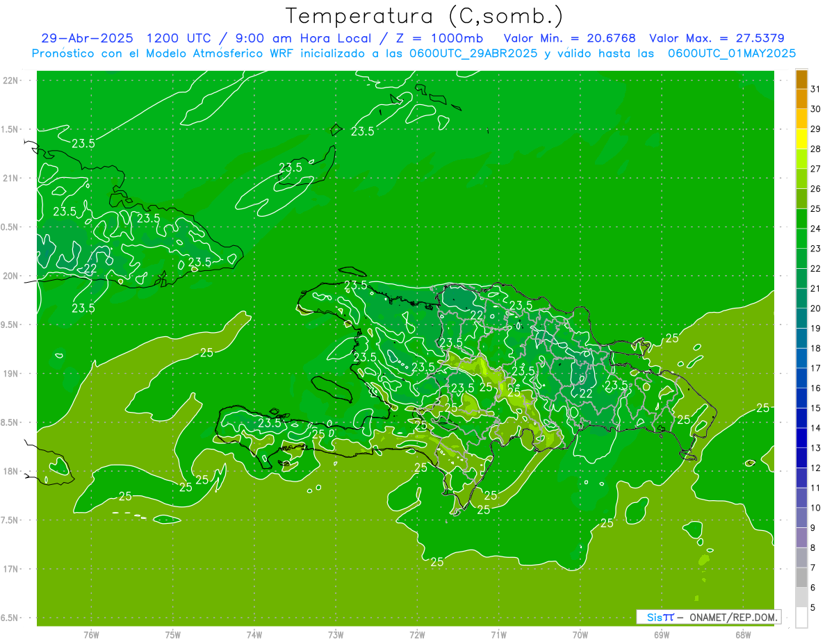The image size is (834, 644).
Task: Click the "70W" longitude axis label
Action: pos(580,634)
